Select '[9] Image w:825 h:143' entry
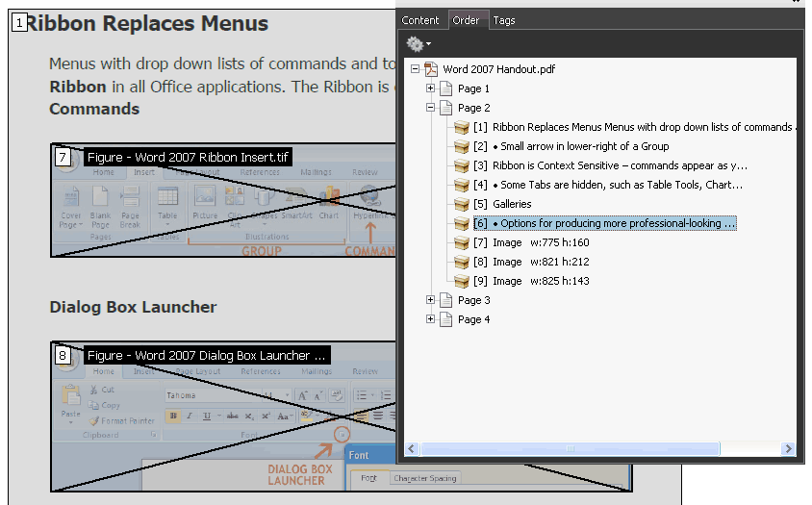 [x=531, y=280]
